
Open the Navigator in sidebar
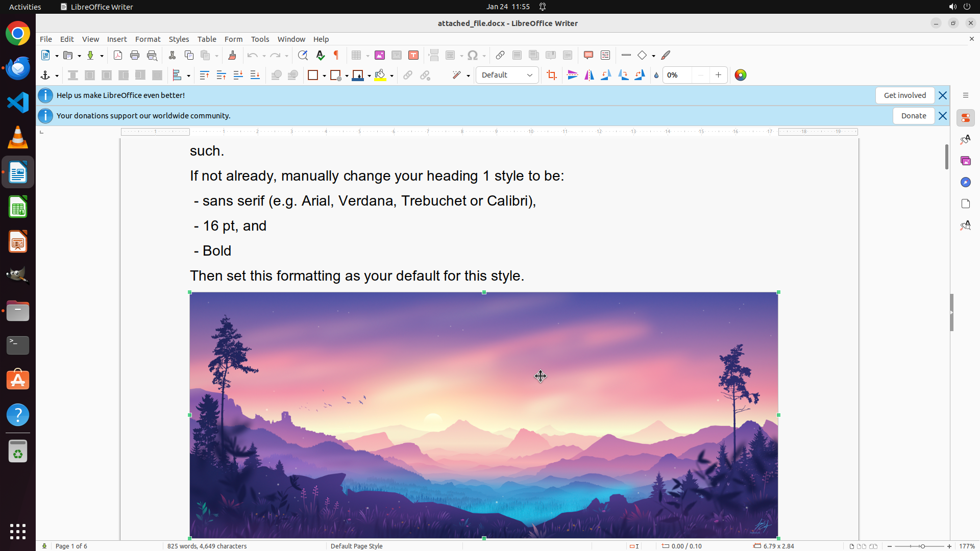click(x=965, y=182)
